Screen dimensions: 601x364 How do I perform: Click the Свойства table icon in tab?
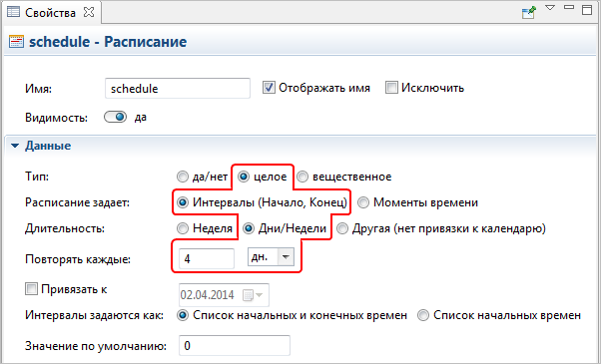13,12
